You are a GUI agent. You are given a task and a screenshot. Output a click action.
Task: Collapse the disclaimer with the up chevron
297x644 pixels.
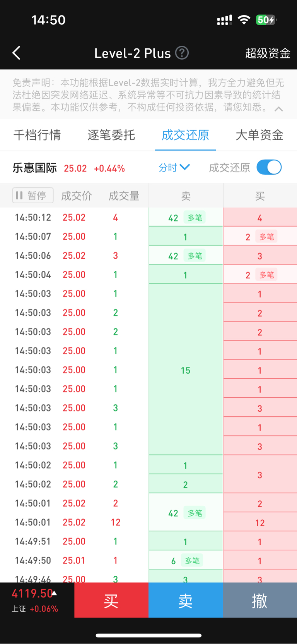pyautogui.click(x=278, y=109)
